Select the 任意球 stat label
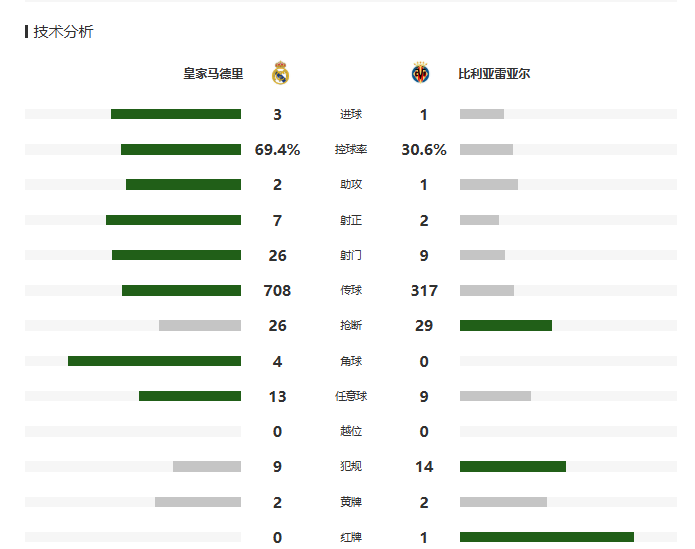Viewport: 695px width, 549px height. coord(351,397)
